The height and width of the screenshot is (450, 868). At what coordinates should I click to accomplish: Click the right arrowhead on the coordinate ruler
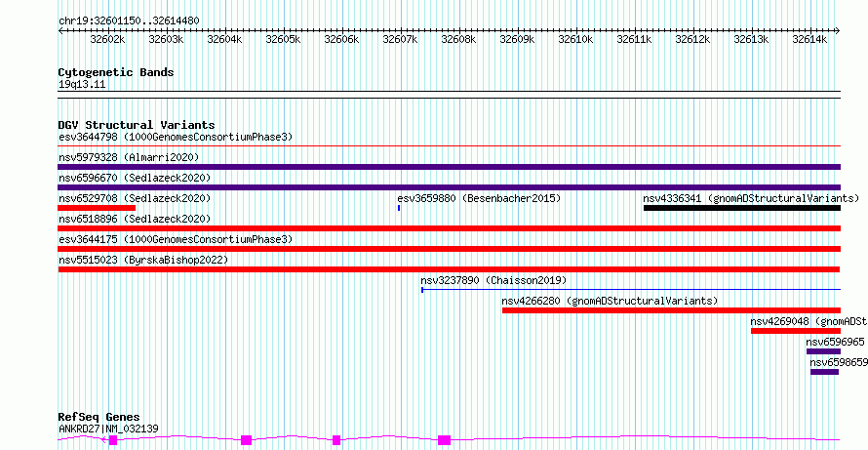coord(838,30)
